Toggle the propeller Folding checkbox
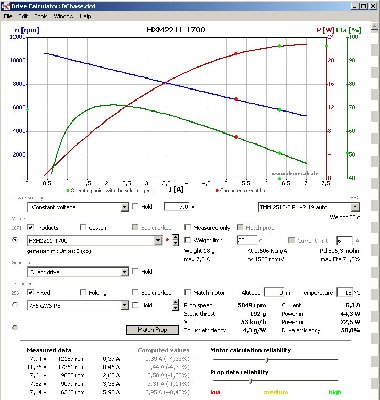 pyautogui.click(x=83, y=292)
